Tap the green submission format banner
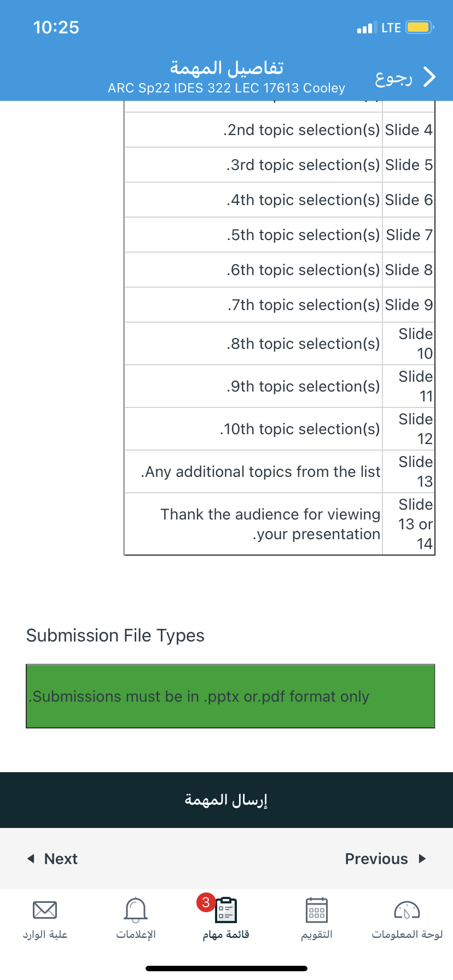453x980 pixels. point(230,696)
